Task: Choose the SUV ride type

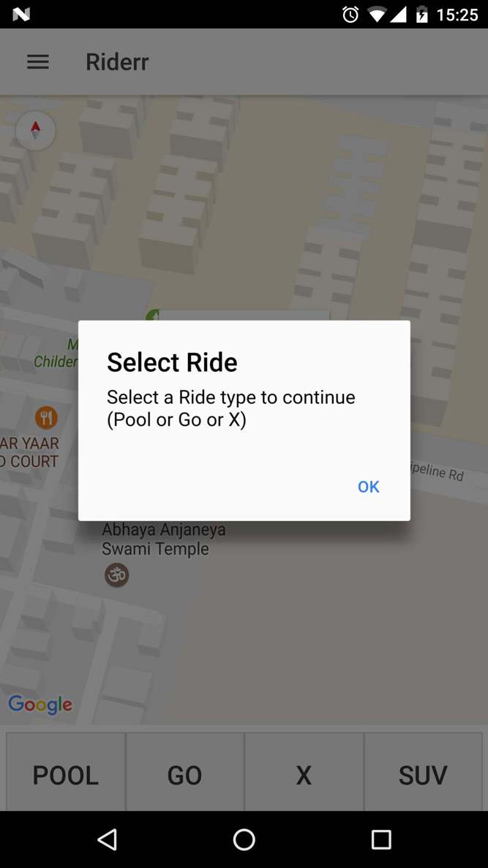Action: 424,774
